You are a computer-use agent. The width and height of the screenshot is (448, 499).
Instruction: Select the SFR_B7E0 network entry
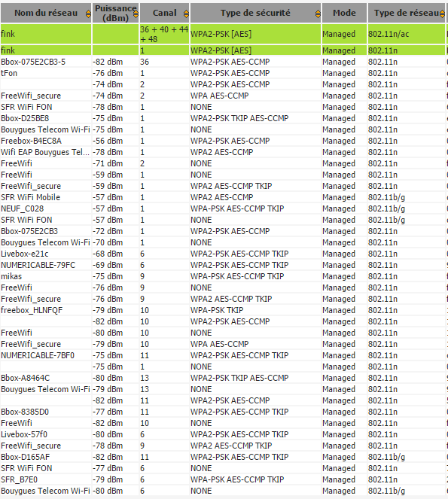224,479
